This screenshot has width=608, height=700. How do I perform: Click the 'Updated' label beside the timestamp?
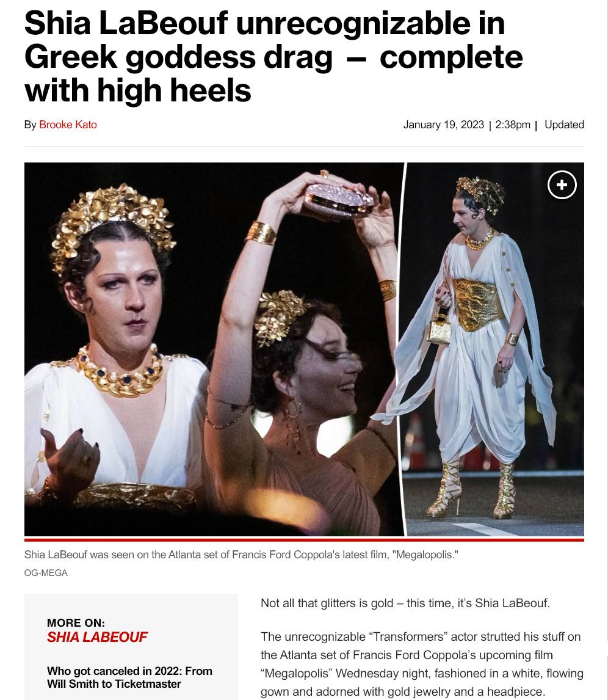pyautogui.click(x=564, y=125)
